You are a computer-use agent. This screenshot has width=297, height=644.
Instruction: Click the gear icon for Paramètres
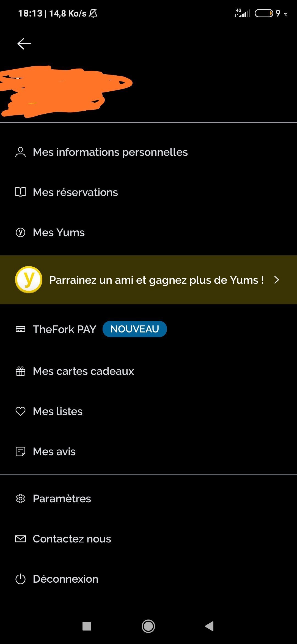click(x=20, y=499)
